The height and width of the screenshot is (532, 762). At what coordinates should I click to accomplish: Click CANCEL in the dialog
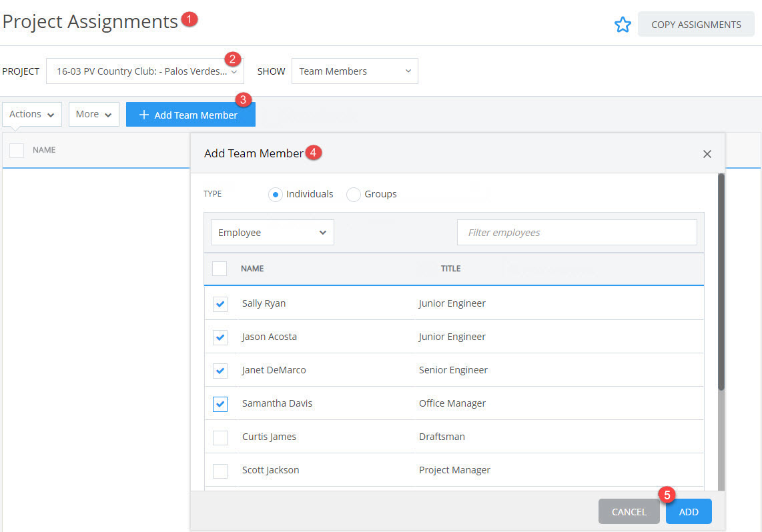tap(628, 511)
